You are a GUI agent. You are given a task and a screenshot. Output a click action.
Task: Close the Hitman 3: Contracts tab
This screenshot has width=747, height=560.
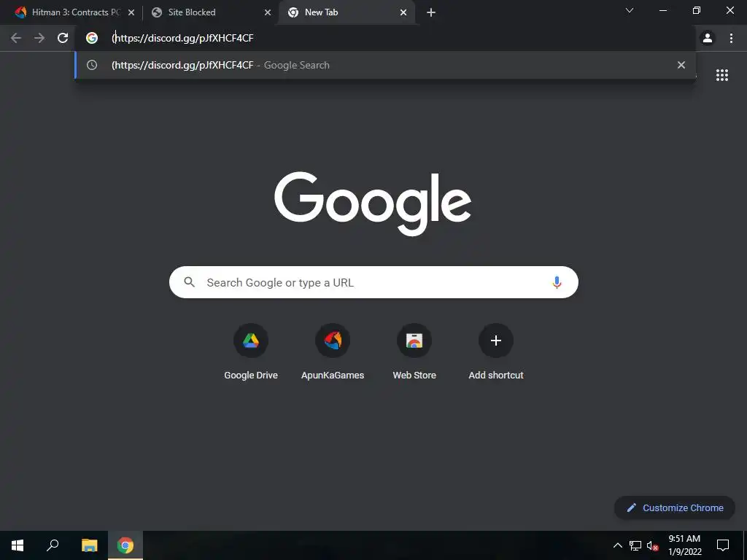tap(131, 12)
